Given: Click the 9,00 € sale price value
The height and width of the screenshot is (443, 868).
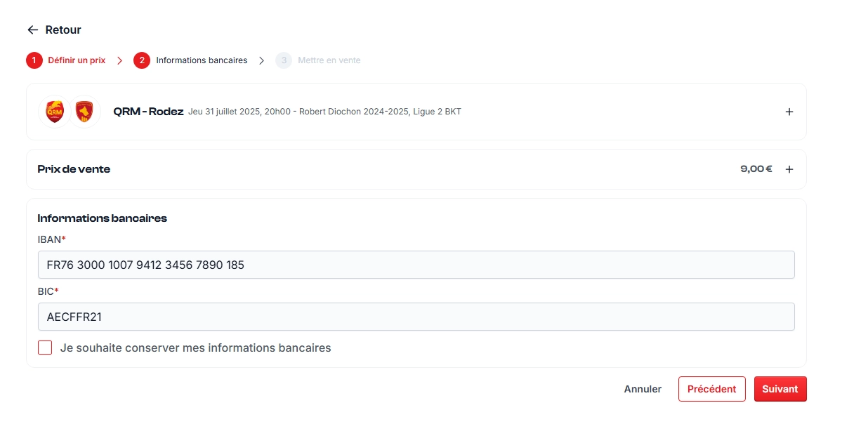Looking at the screenshot, I should click(756, 169).
